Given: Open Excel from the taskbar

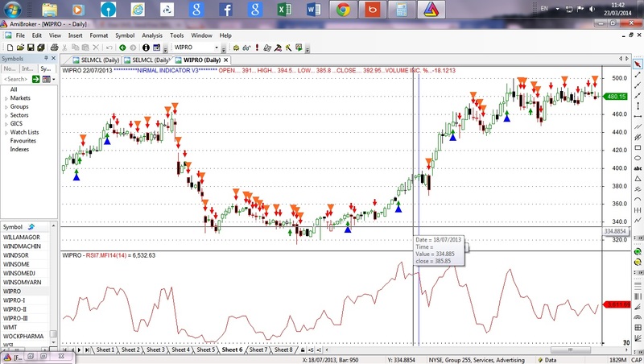Looking at the screenshot, I should pos(284,10).
